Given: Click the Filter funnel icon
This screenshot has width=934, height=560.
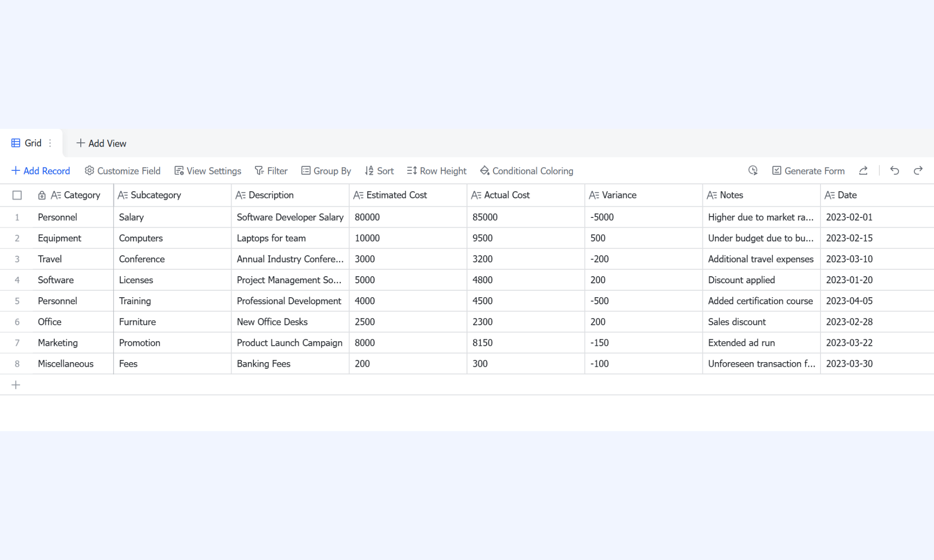Looking at the screenshot, I should [x=259, y=171].
